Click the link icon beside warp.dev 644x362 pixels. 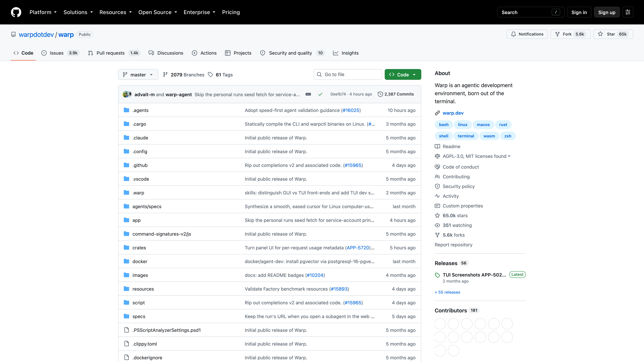437,113
